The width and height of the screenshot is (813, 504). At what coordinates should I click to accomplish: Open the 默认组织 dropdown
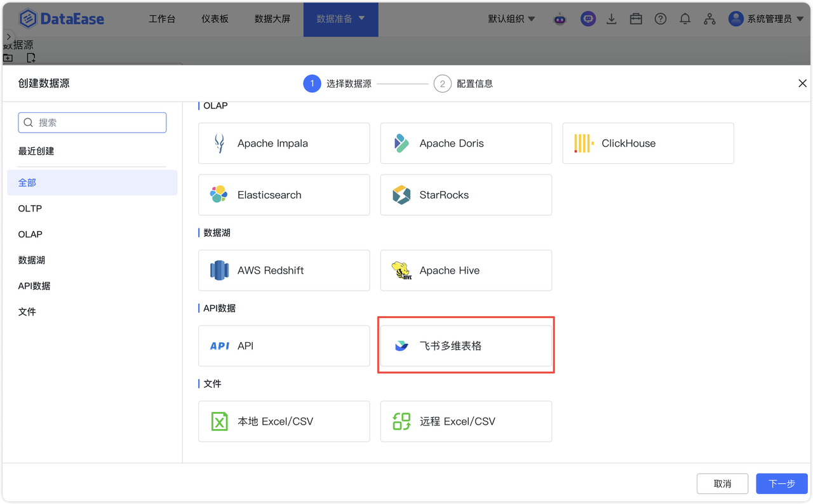(511, 19)
